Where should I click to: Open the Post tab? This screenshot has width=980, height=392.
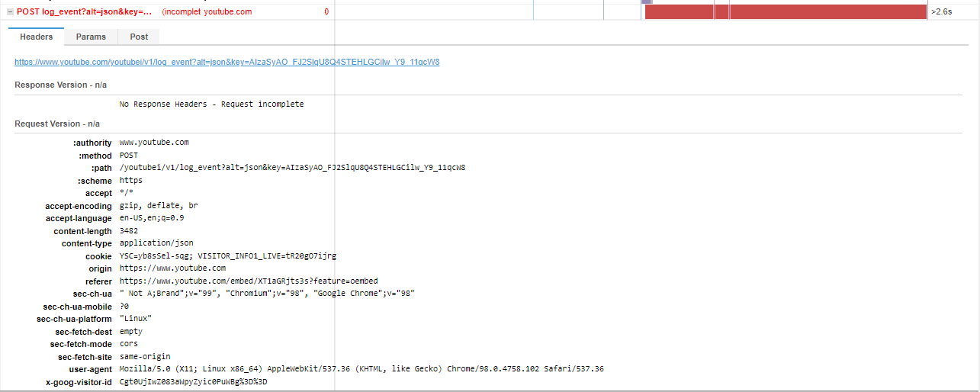(139, 37)
